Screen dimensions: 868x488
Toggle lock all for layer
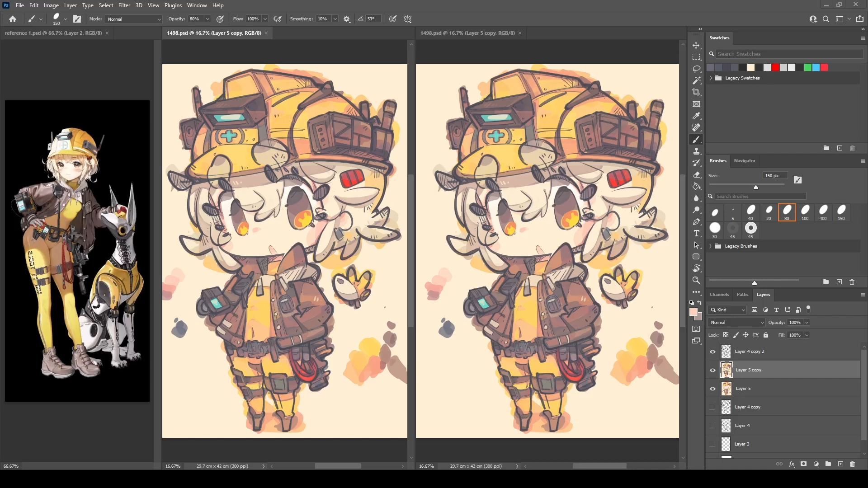tap(766, 335)
